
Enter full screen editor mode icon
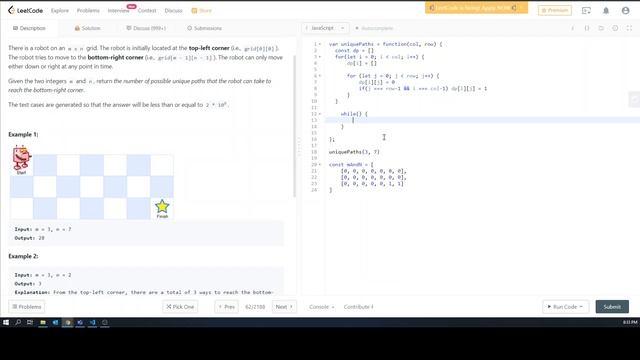click(629, 28)
